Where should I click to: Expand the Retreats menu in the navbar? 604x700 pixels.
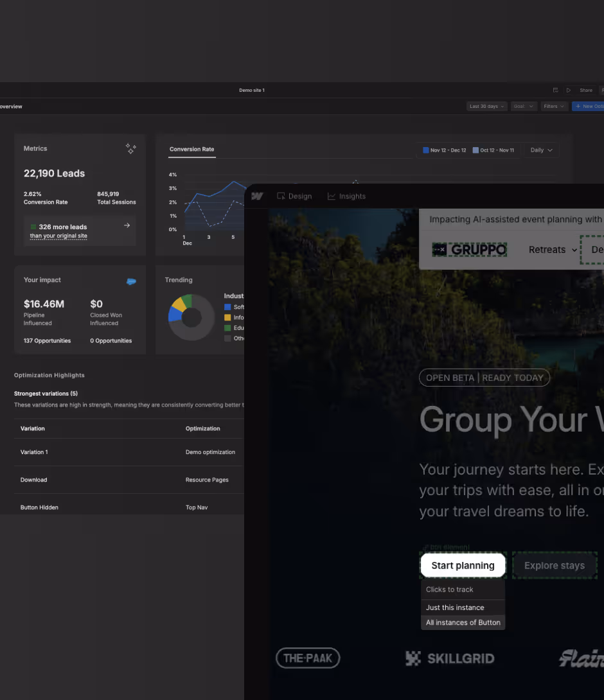(x=553, y=250)
